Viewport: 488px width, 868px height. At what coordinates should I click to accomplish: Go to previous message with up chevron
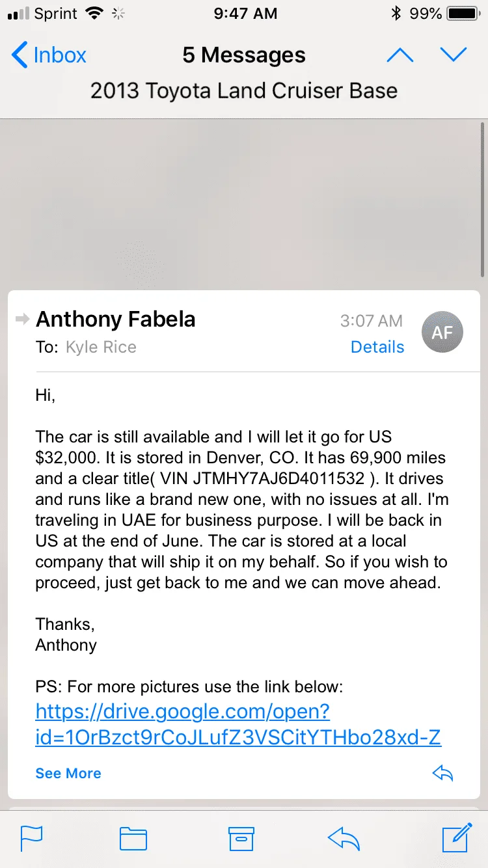pyautogui.click(x=400, y=55)
